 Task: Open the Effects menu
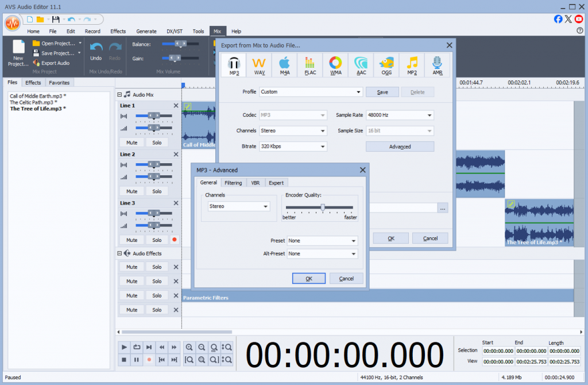coord(118,32)
